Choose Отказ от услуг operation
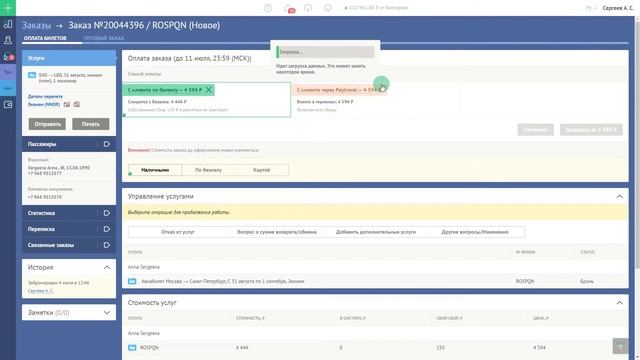The width and height of the screenshot is (640, 360). pyautogui.click(x=178, y=232)
